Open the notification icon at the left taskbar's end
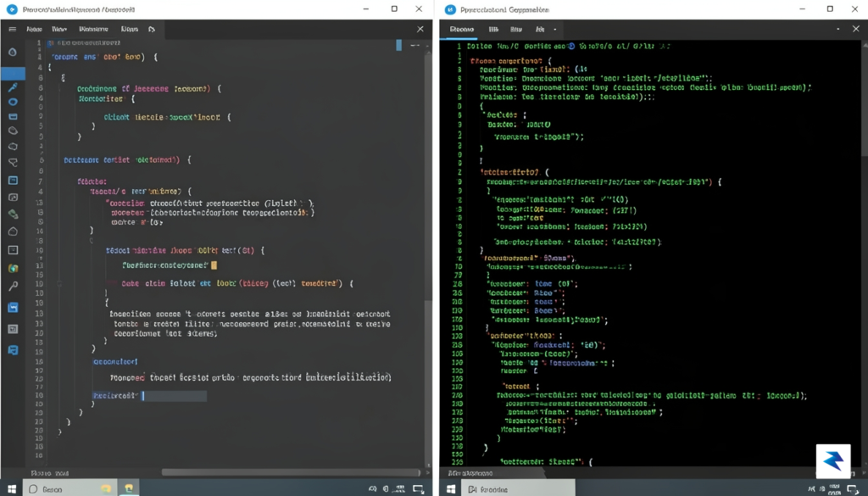The image size is (868, 496). [419, 489]
